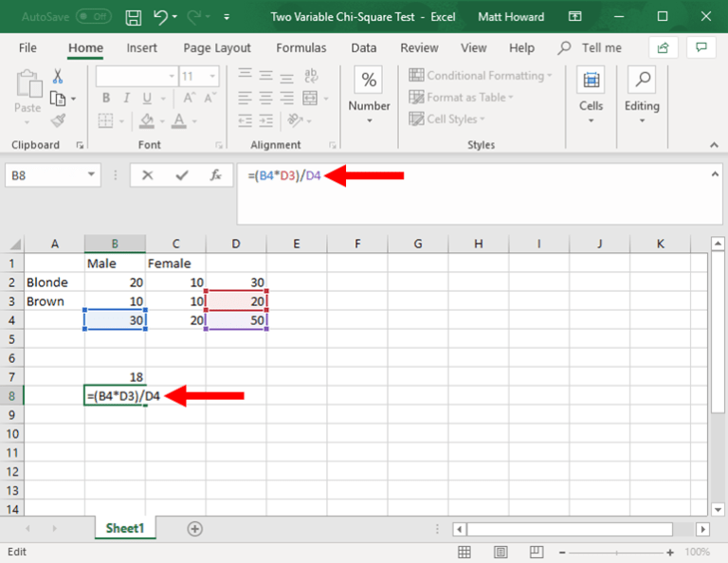Click the Format Painter brush icon
The height and width of the screenshot is (563, 728).
click(x=58, y=120)
